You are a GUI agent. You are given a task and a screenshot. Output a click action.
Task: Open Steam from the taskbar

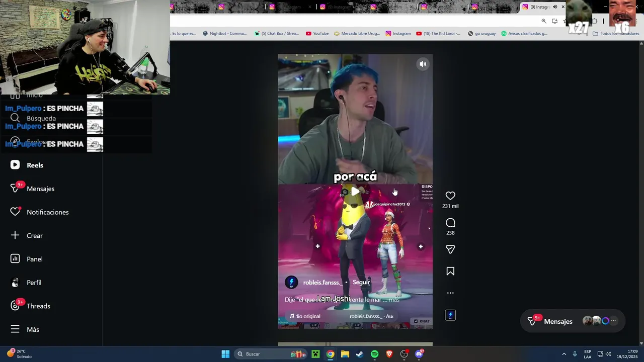360,354
